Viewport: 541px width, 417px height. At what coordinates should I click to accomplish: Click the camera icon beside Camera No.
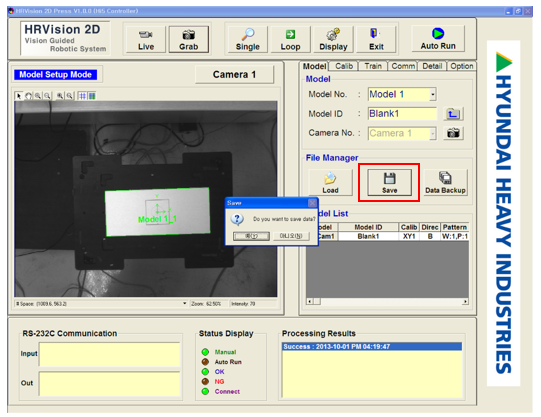coord(453,133)
